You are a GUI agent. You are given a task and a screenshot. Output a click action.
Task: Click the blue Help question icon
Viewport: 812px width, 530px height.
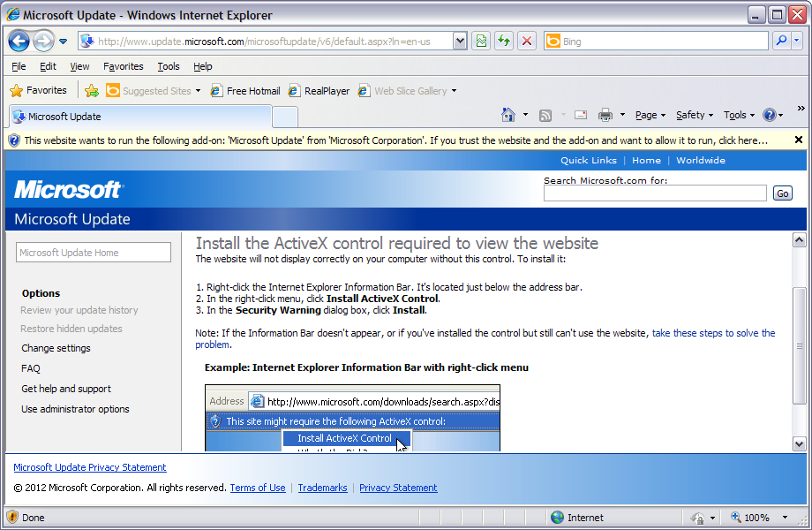click(x=770, y=115)
